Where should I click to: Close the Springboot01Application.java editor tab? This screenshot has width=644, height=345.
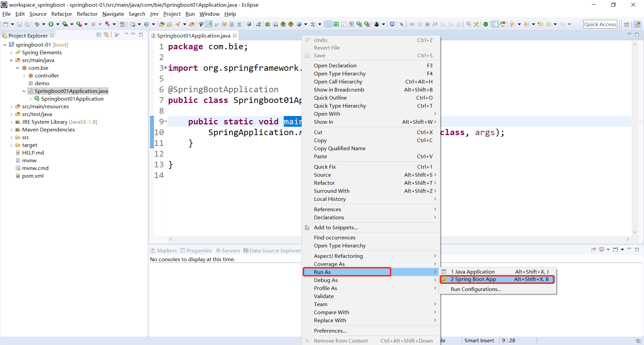[x=235, y=36]
